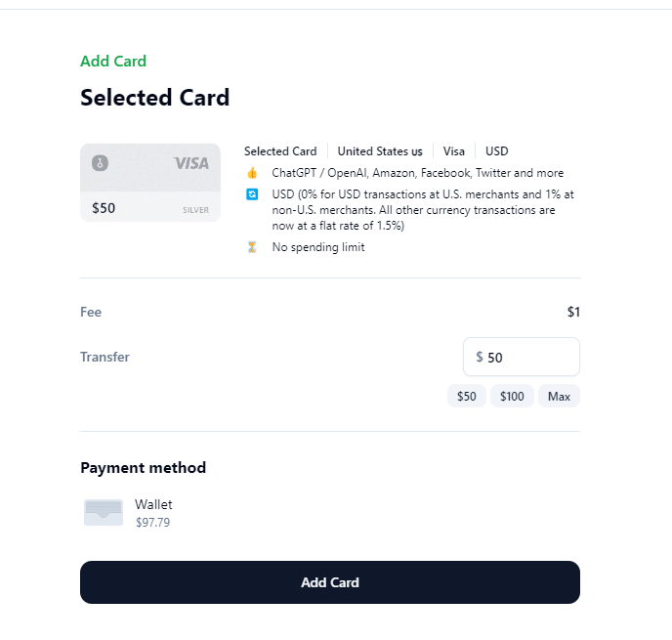Image resolution: width=672 pixels, height=640 pixels.
Task: Click the SILVER label on the card
Action: click(x=195, y=210)
